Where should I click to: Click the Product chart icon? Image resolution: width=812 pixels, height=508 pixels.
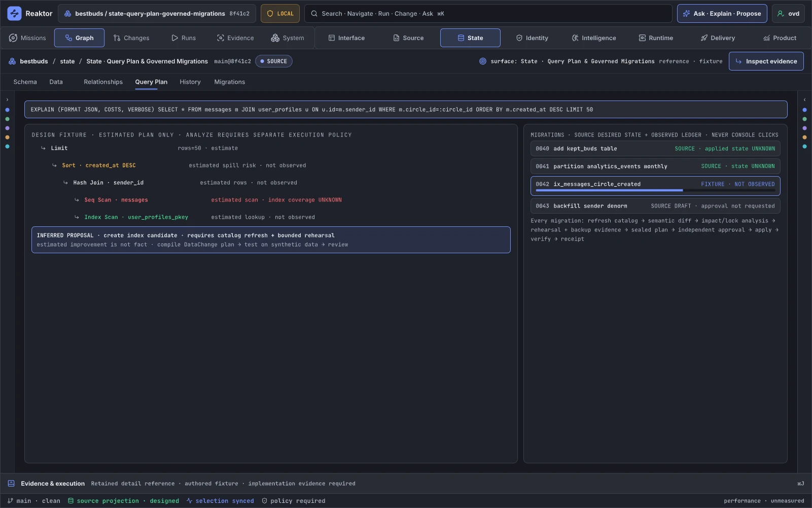[766, 38]
